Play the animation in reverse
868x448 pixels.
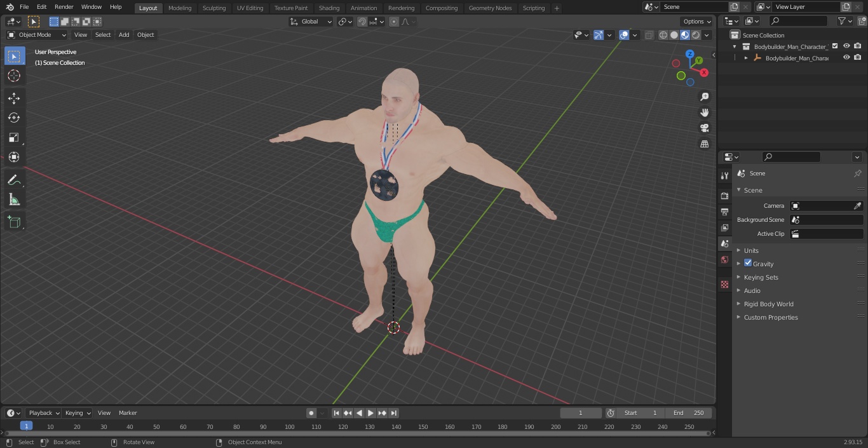click(359, 413)
